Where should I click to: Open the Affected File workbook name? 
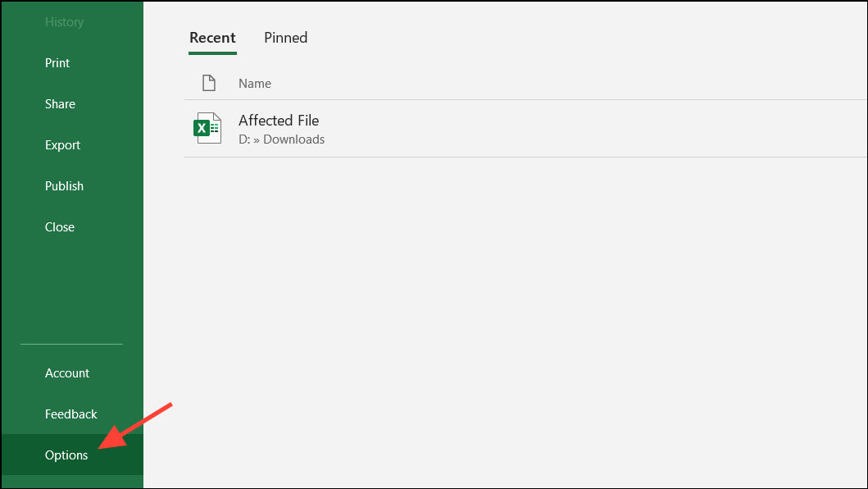[x=279, y=121]
